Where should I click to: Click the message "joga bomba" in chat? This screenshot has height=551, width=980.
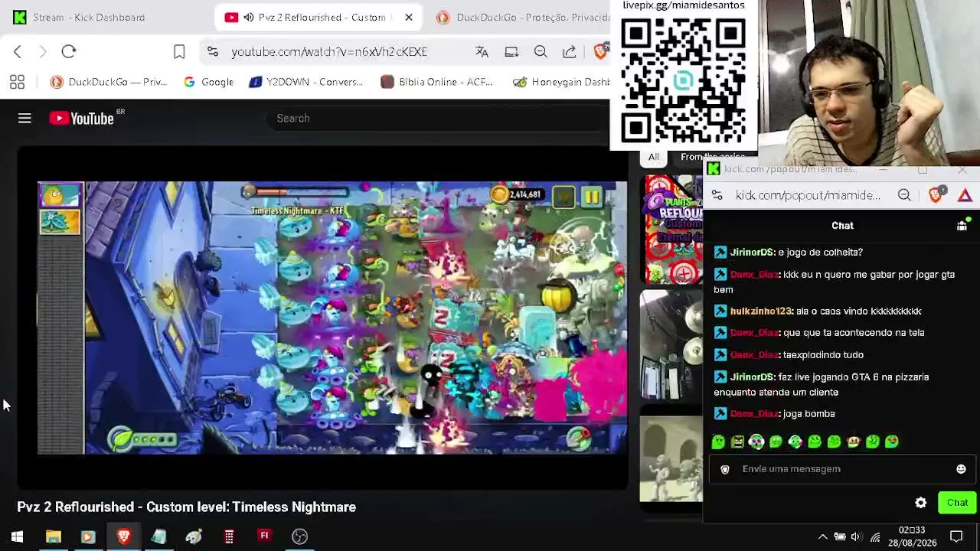pos(808,413)
